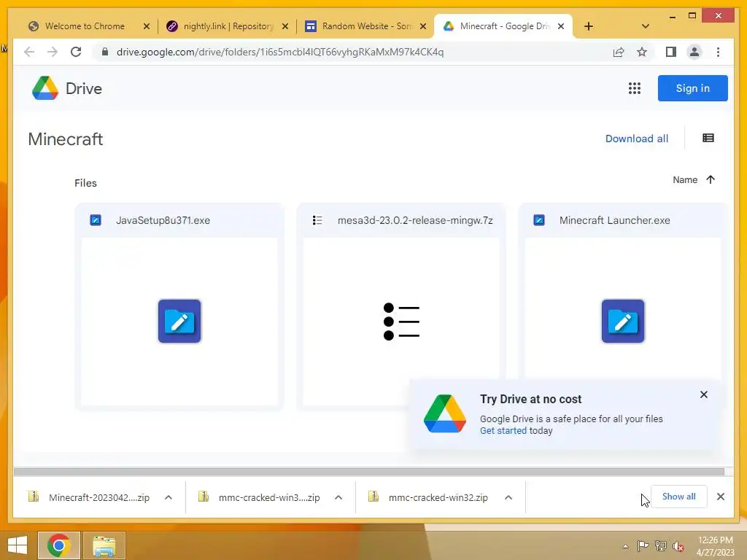Click the Get started link
The image size is (747, 560).
[503, 430]
